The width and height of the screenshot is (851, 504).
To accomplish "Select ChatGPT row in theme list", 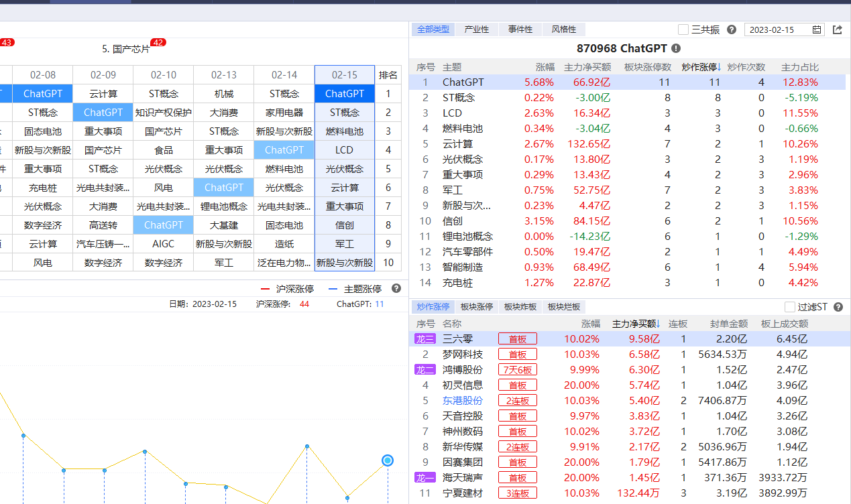I will (628, 82).
